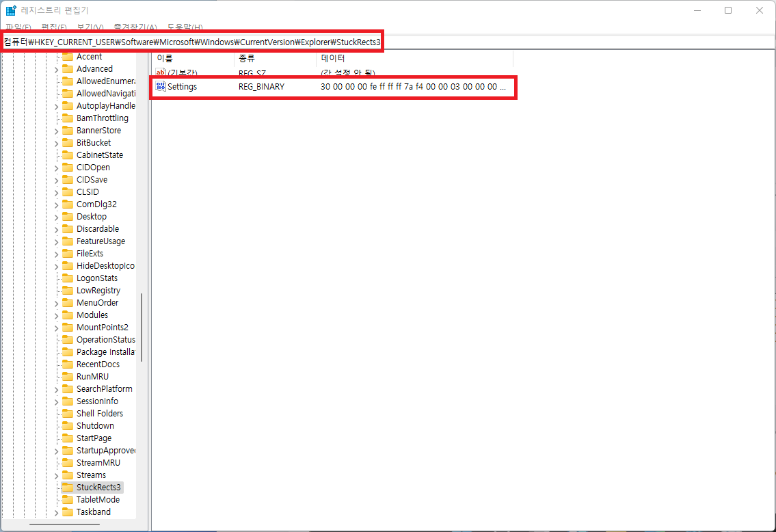Screen dimensions: 776x532
Task: Click the key tree horizontal scrollbar
Action: coord(64,524)
